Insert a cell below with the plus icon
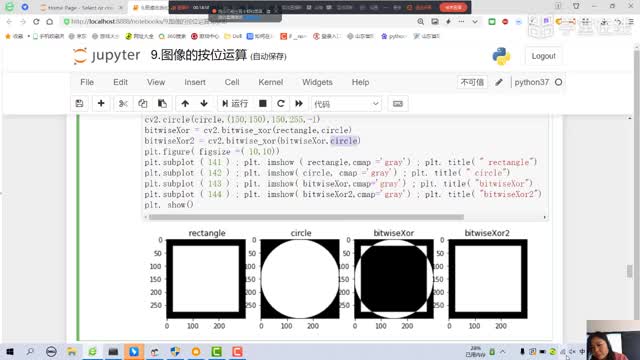This screenshot has height=360, width=640. tap(101, 104)
